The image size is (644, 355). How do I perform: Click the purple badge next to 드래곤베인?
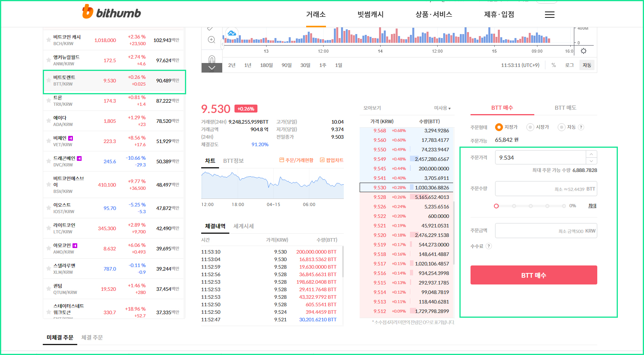pyautogui.click(x=79, y=158)
